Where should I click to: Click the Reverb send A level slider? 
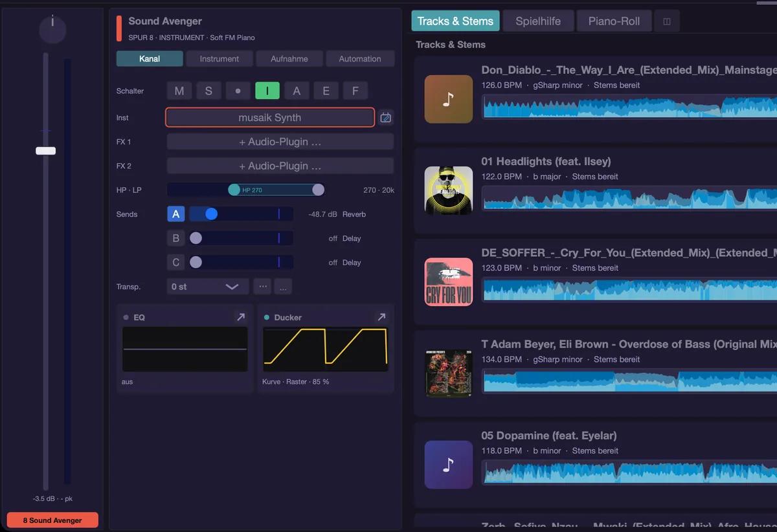click(241, 214)
